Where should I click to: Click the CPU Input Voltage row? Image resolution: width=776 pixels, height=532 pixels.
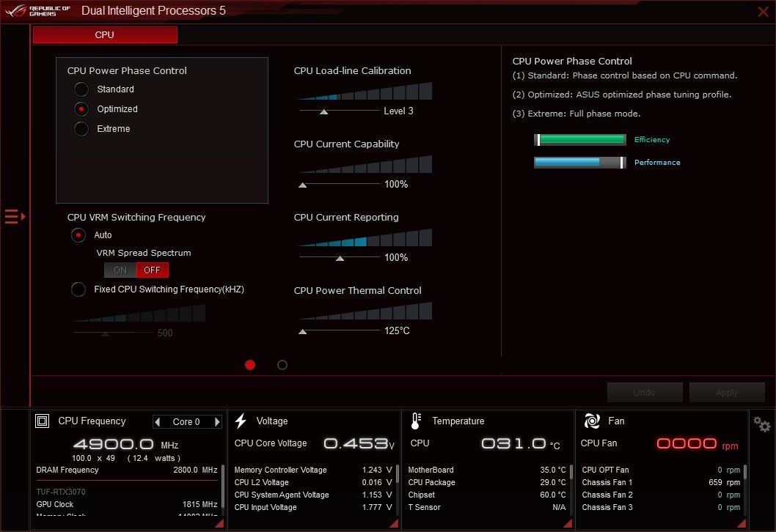click(x=312, y=507)
